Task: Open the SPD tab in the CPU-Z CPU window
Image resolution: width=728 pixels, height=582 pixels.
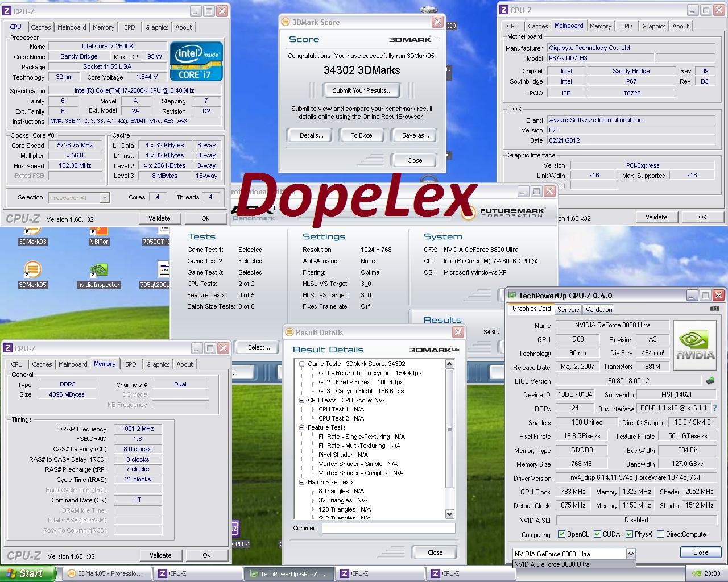Action: coord(130,27)
